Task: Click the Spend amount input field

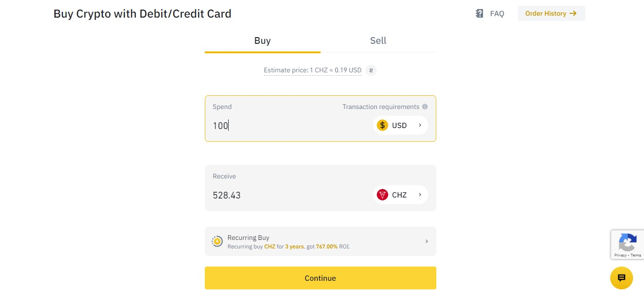Action: (286, 126)
